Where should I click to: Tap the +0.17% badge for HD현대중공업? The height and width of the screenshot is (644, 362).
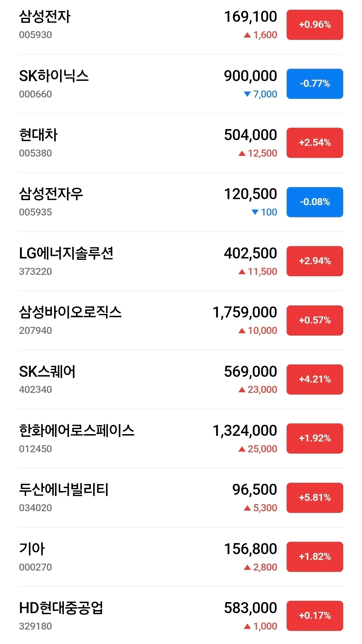coord(315,616)
